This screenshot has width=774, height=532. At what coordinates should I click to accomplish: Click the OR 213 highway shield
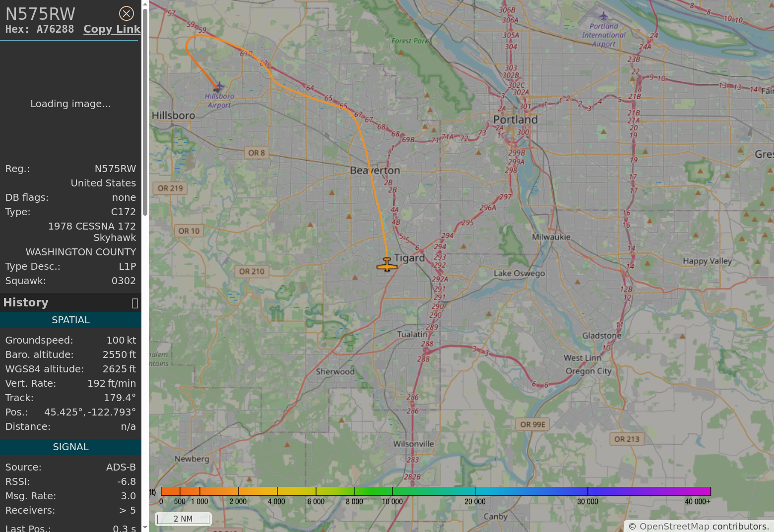pos(627,439)
